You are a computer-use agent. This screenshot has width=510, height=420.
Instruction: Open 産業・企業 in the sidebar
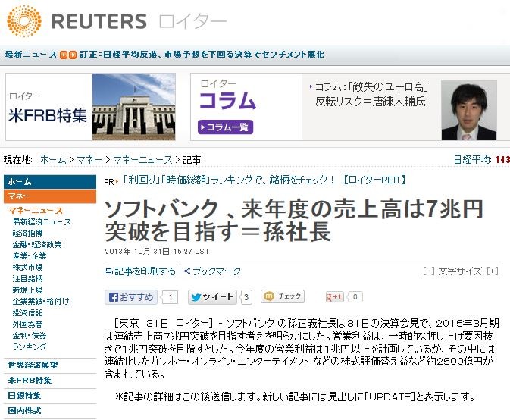[x=30, y=256]
